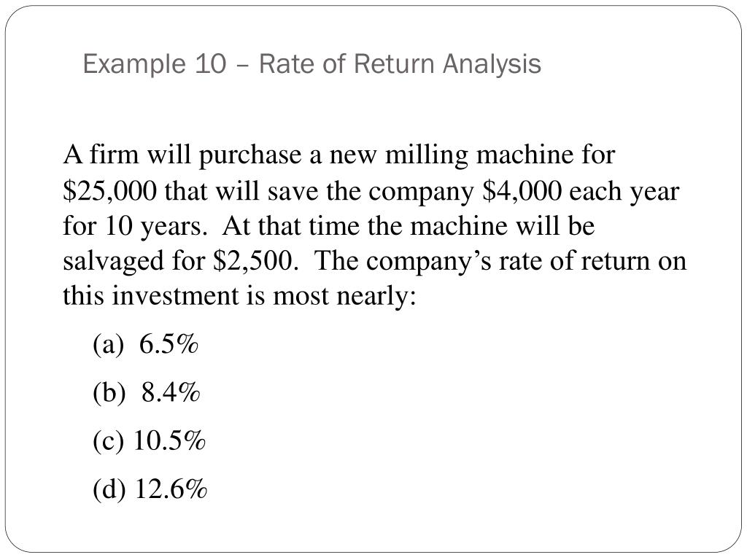Select answer option (b) 8.4%

(146, 393)
